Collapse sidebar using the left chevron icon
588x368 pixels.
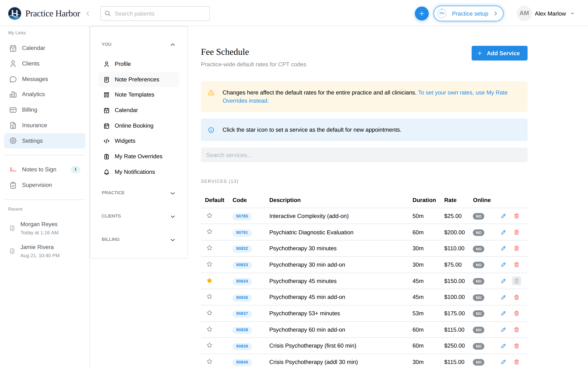(88, 14)
